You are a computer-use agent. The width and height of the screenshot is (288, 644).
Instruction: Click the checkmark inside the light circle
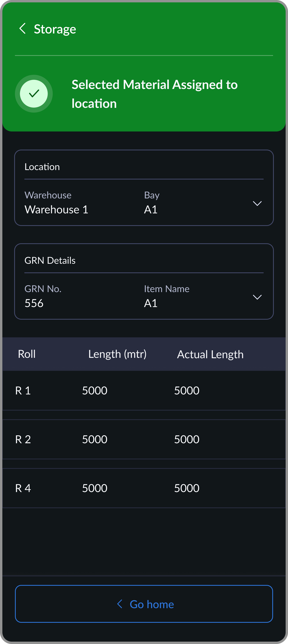click(x=34, y=93)
